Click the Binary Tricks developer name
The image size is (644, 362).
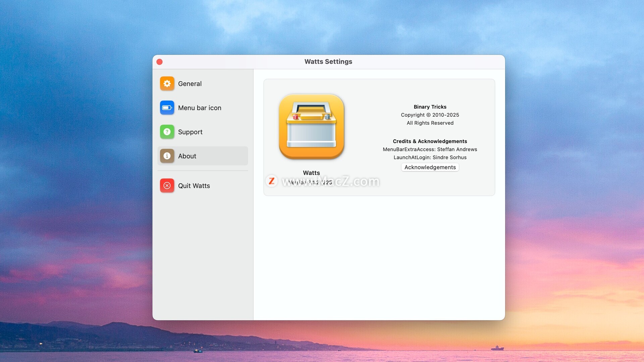(x=430, y=107)
